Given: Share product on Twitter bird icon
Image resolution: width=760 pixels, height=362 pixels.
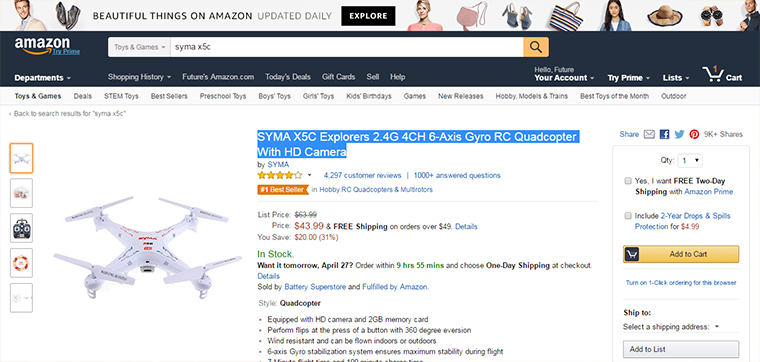Looking at the screenshot, I should tap(679, 134).
